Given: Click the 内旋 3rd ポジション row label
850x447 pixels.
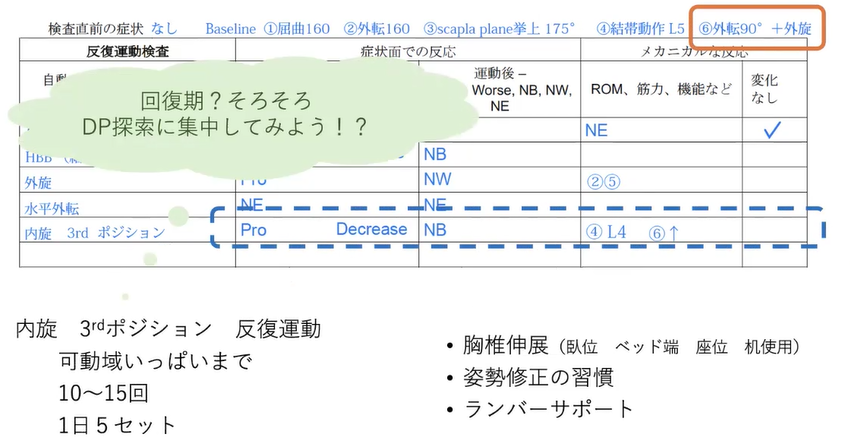Looking at the screenshot, I should pyautogui.click(x=94, y=232).
